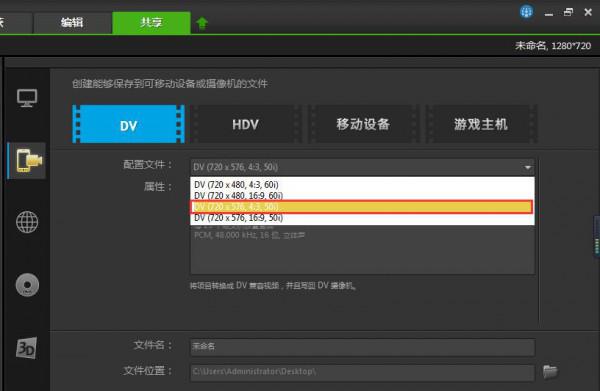Click the project name 未命名, 1280*720 text
The image size is (600, 391).
pos(553,46)
